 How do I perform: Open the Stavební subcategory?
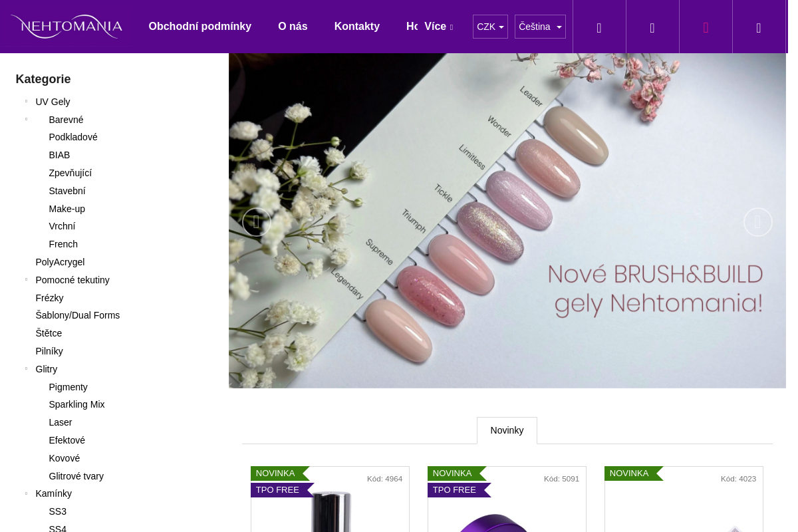(x=66, y=191)
